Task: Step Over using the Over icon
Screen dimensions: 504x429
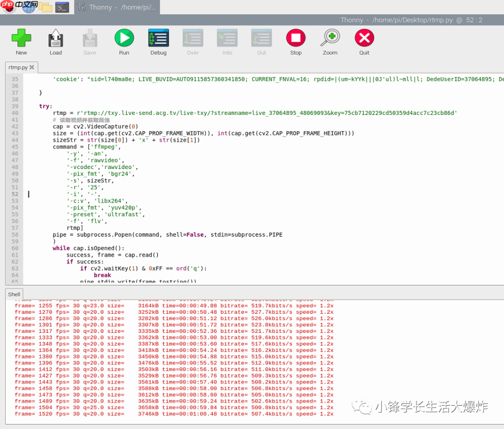Action: click(193, 38)
